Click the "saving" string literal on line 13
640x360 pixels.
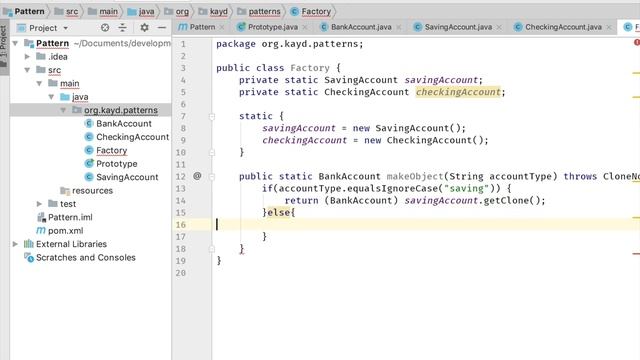[466, 189]
